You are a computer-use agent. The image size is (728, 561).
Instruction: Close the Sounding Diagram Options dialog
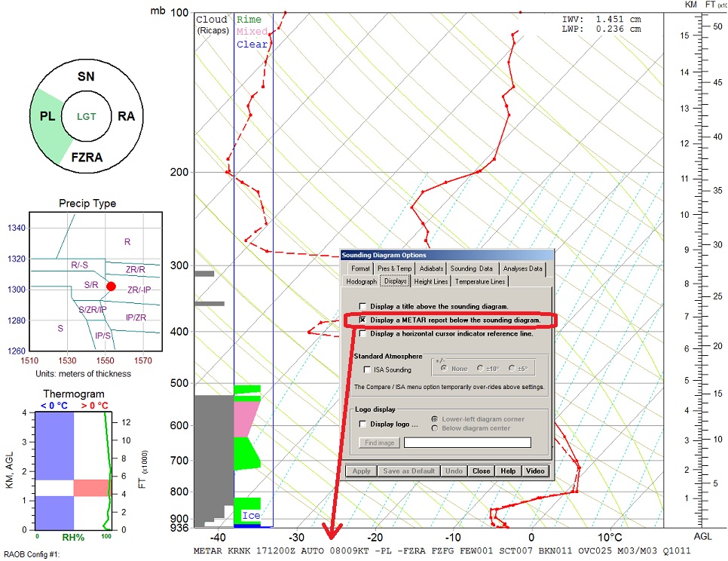[x=481, y=471]
